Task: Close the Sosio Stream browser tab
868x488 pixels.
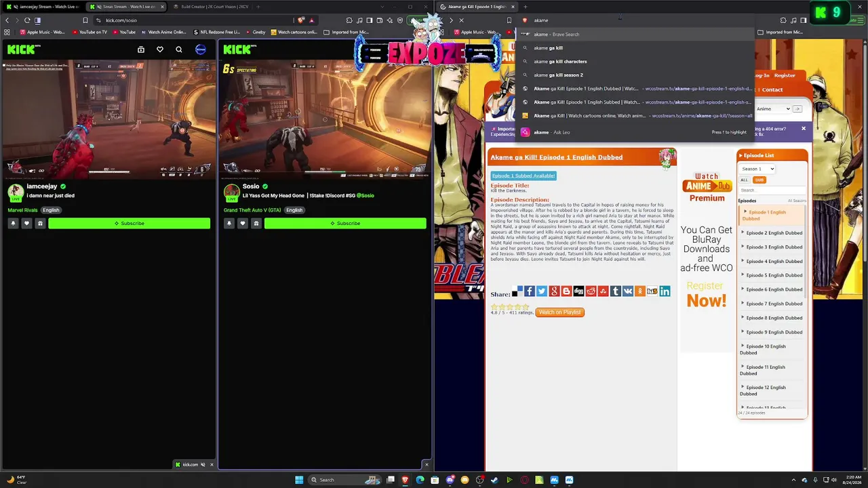Action: tap(162, 7)
